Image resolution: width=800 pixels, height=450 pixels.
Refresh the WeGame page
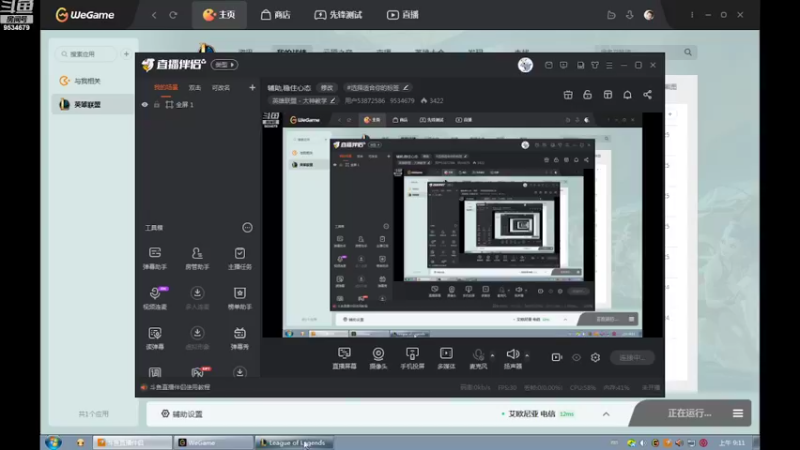173,15
